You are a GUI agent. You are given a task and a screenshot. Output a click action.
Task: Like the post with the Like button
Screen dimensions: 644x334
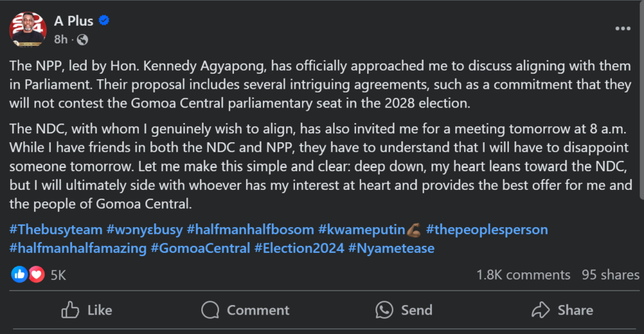point(87,310)
